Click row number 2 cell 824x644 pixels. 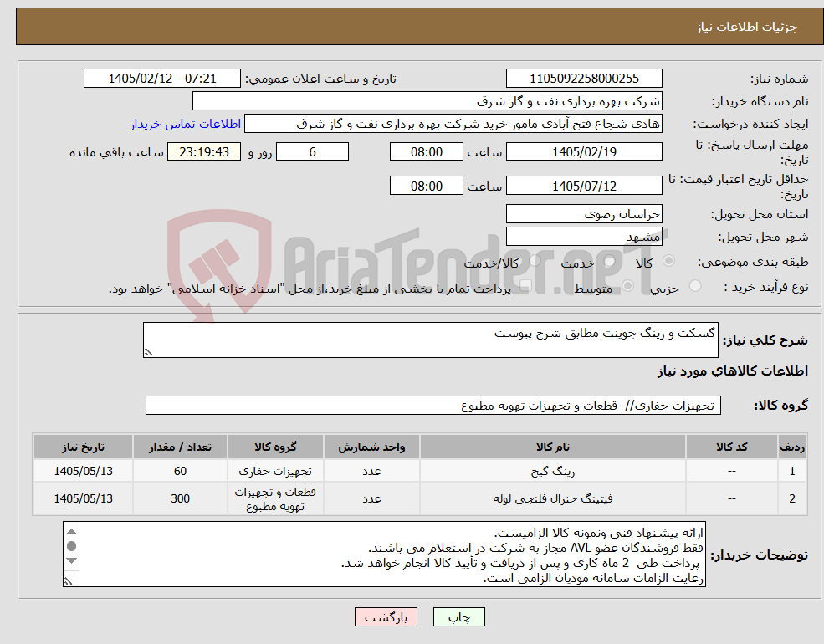coord(792,498)
